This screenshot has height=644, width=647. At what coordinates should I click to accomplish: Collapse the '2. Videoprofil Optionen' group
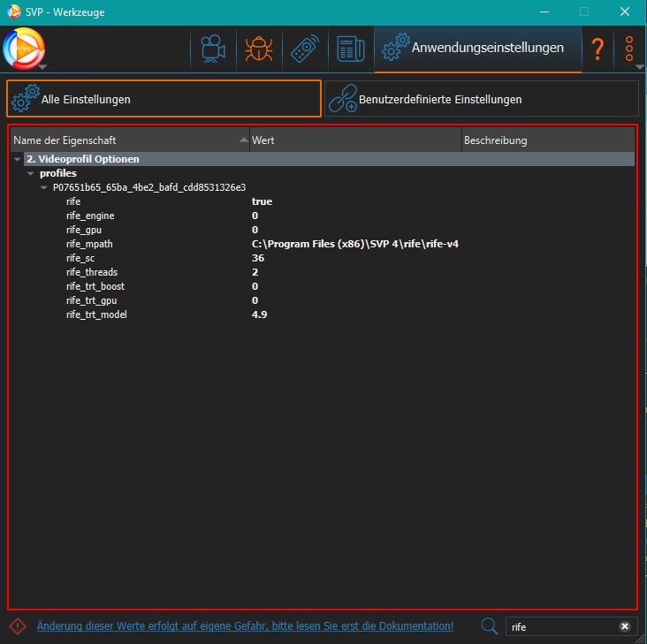click(18, 159)
